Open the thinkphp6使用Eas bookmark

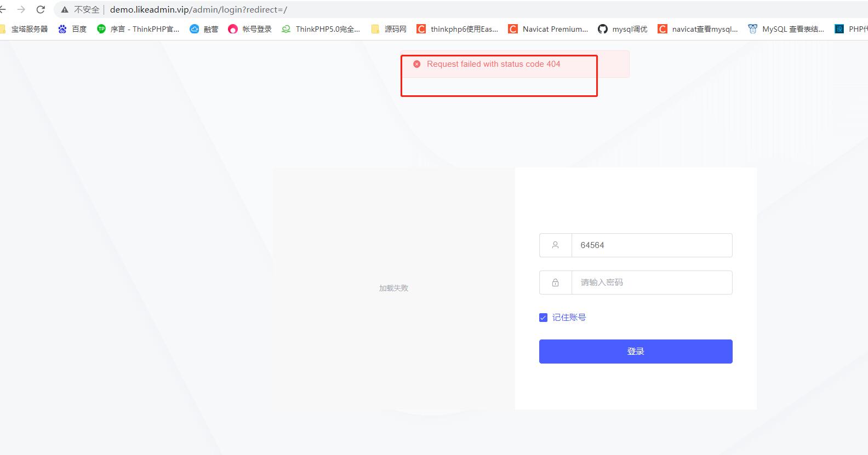click(x=458, y=29)
